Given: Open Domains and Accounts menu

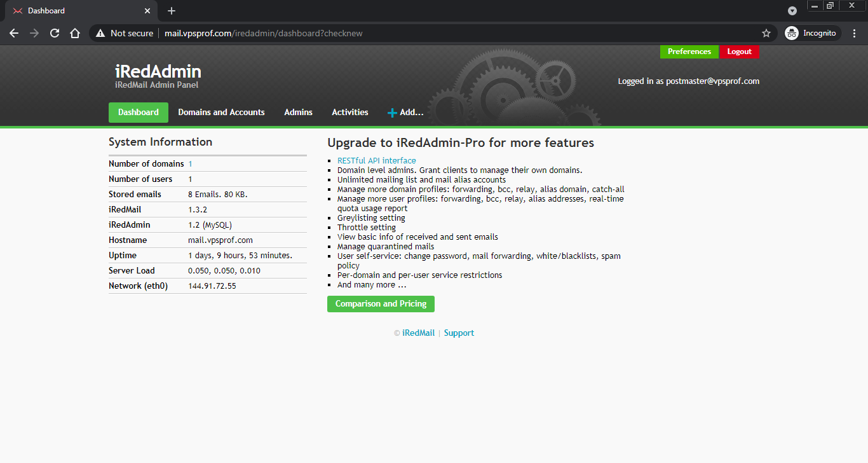Looking at the screenshot, I should (x=221, y=112).
